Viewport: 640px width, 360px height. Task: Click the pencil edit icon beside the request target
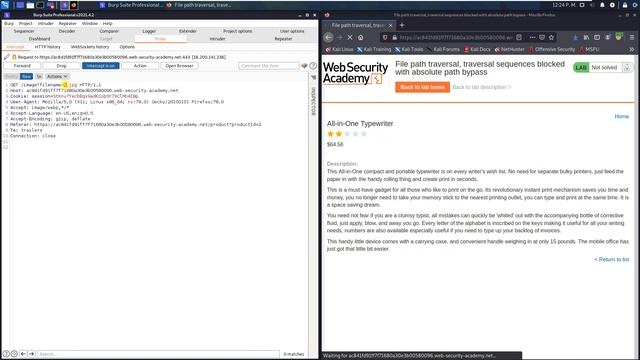(7, 57)
